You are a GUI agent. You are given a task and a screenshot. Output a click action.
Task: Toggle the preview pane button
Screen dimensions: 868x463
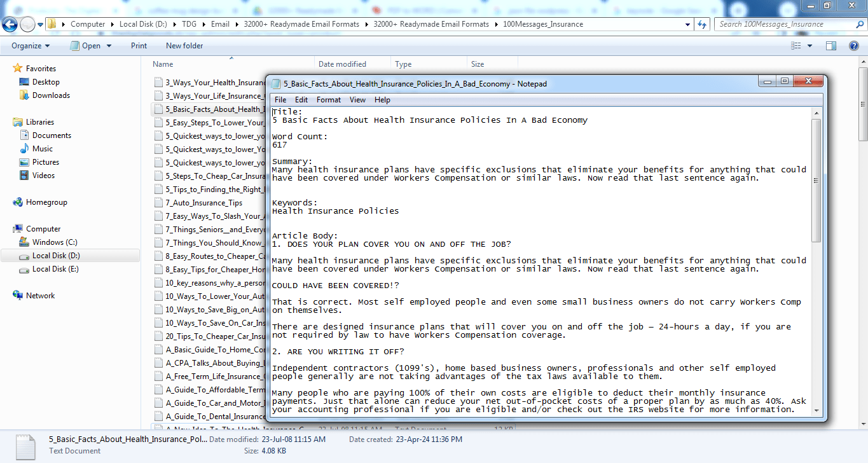tap(830, 46)
